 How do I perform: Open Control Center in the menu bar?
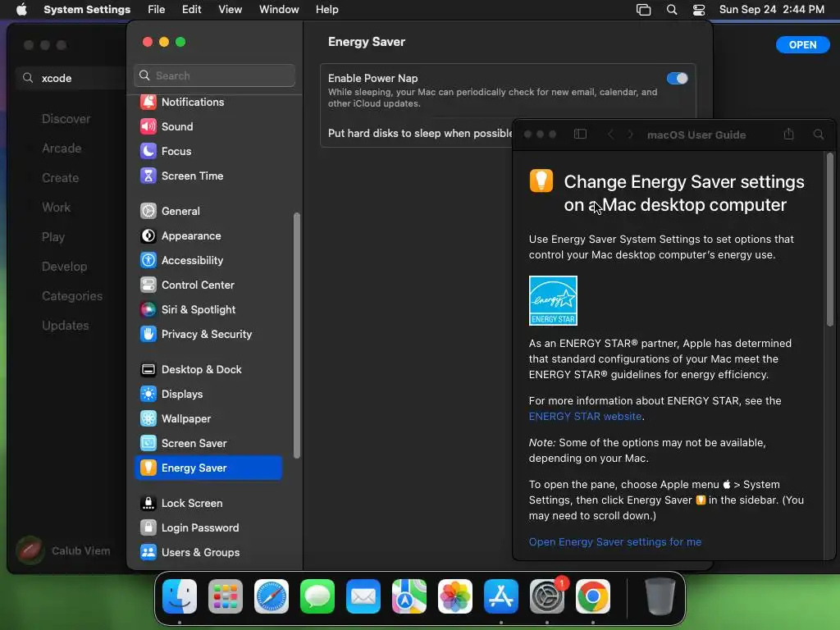coord(699,10)
